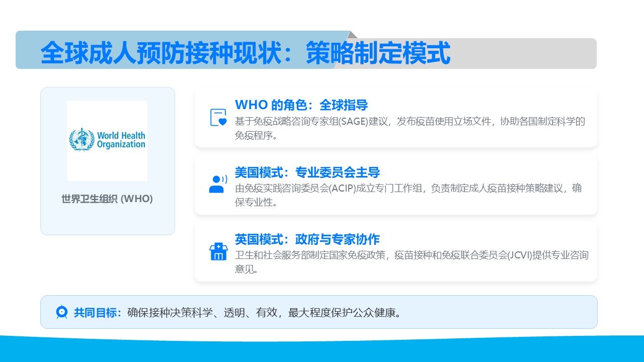This screenshot has height=362, width=644.
Task: Click the World Health Organization logo image
Action: click(x=107, y=141)
